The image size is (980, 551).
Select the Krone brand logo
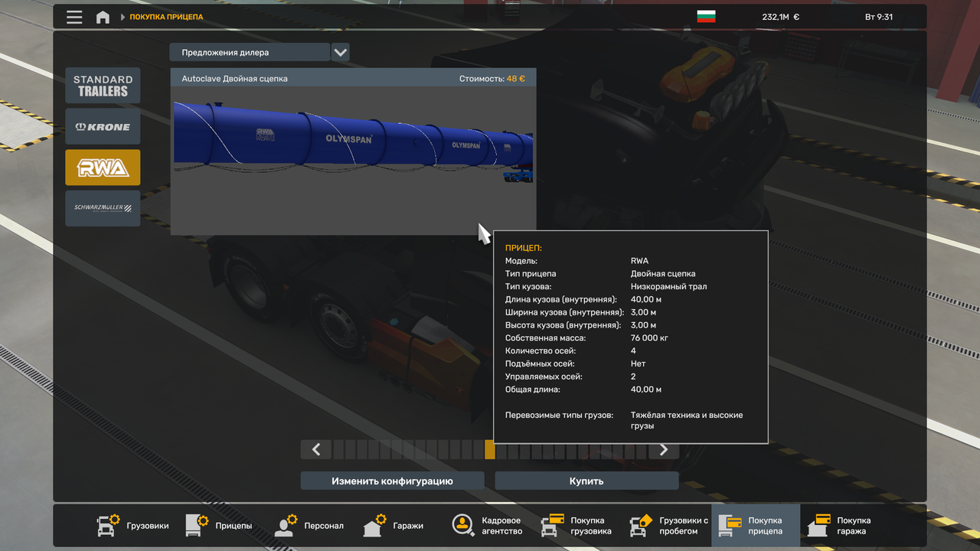[x=103, y=126]
